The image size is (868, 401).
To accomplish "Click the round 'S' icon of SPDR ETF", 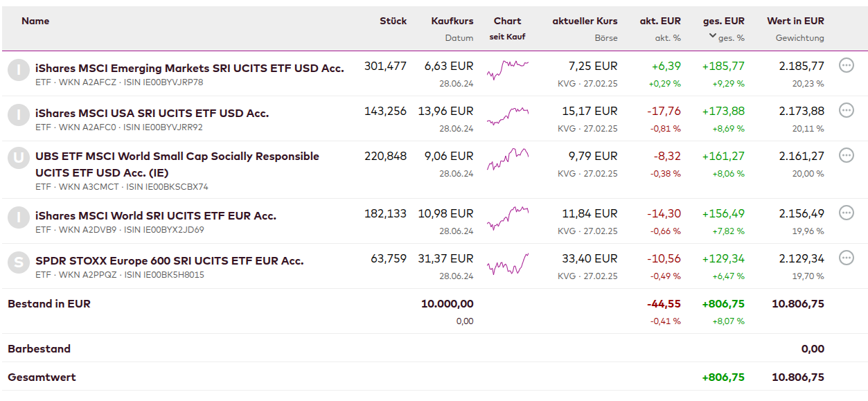I will (x=19, y=263).
